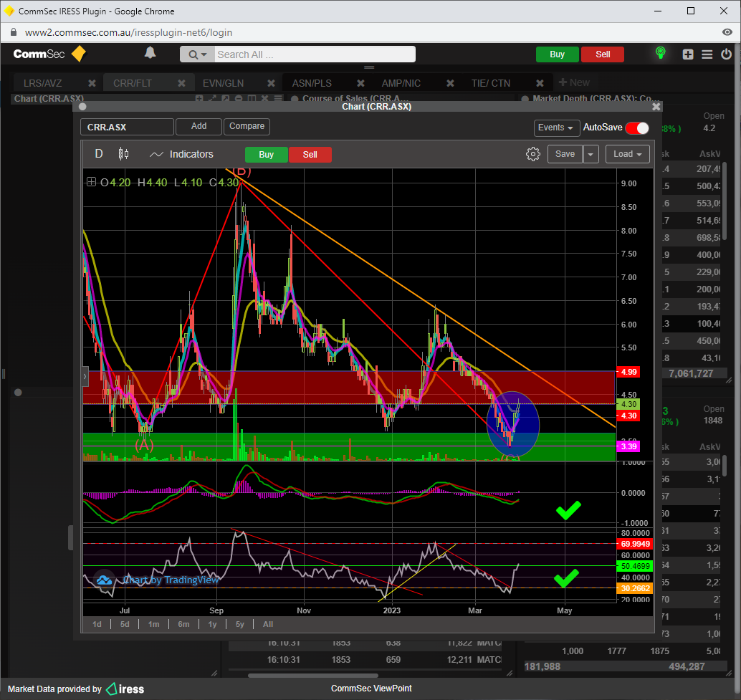Click the green Buy button in top header
The height and width of the screenshot is (700, 741).
coord(557,54)
